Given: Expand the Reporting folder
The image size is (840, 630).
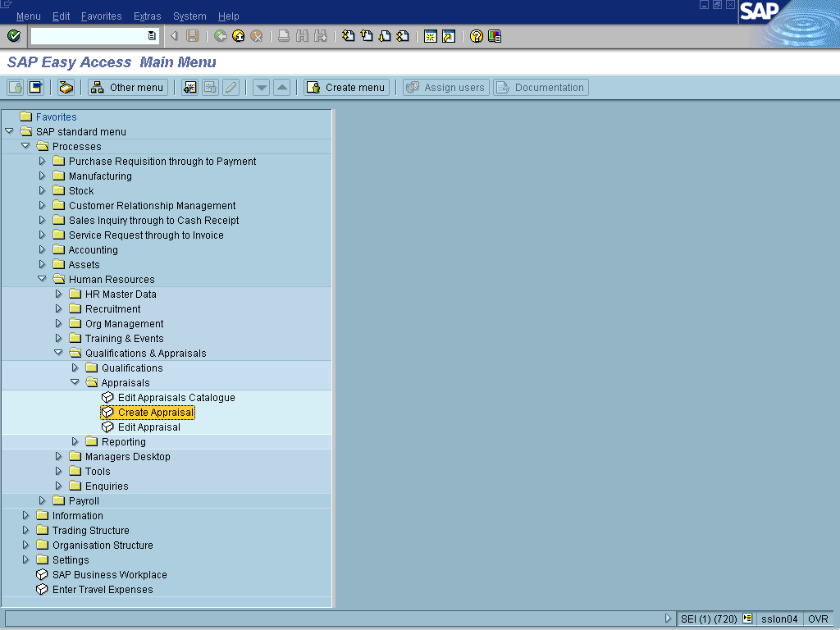Looking at the screenshot, I should pos(75,441).
